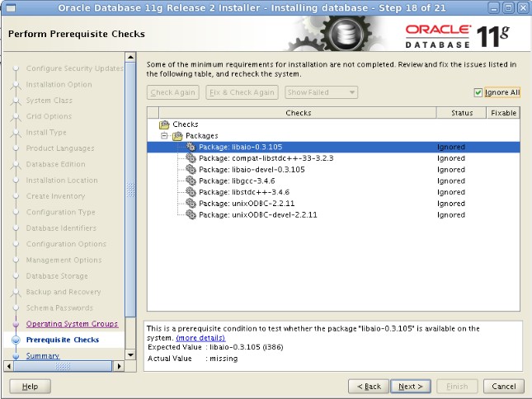Viewport: 532px width, 399px height.
Task: Open the more details link
Action: (x=200, y=338)
